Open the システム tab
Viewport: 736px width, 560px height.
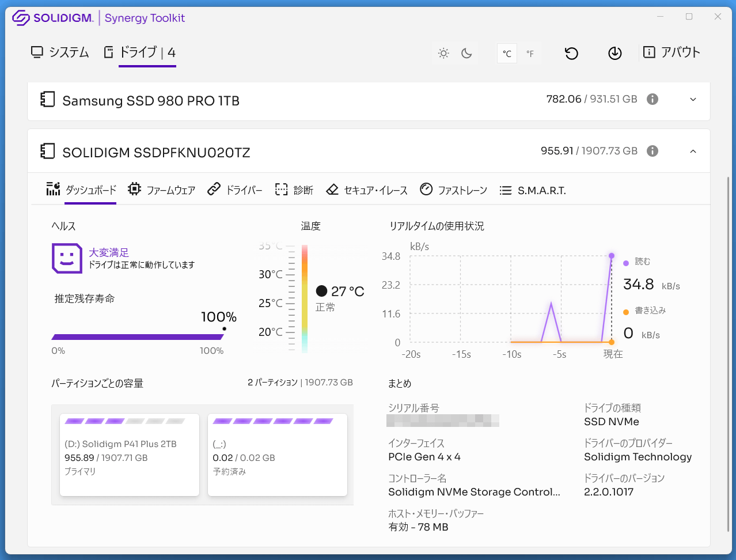click(x=60, y=52)
